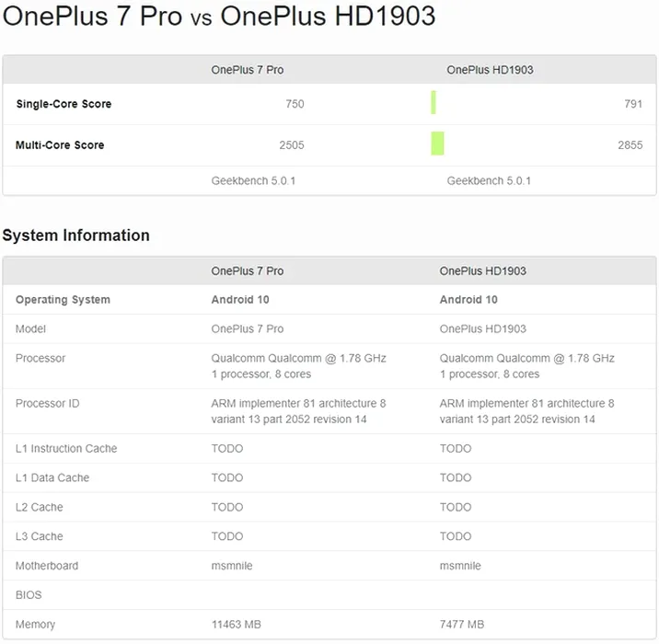Click the Operating System row label
This screenshot has width=659, height=644.
coord(63,300)
